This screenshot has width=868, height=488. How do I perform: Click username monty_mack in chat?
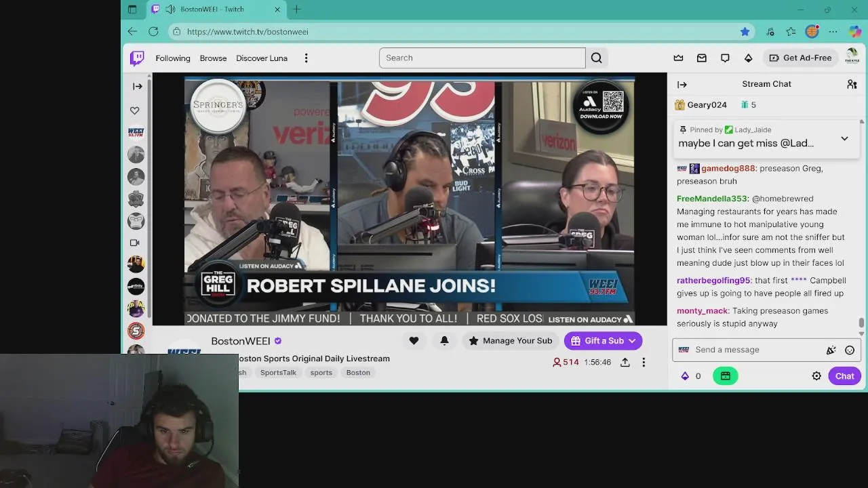tap(702, 310)
